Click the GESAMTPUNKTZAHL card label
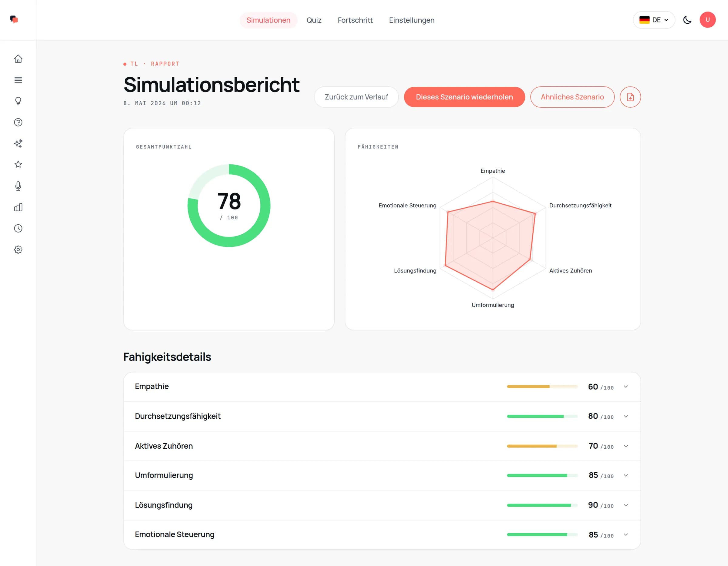The image size is (728, 566). (164, 147)
